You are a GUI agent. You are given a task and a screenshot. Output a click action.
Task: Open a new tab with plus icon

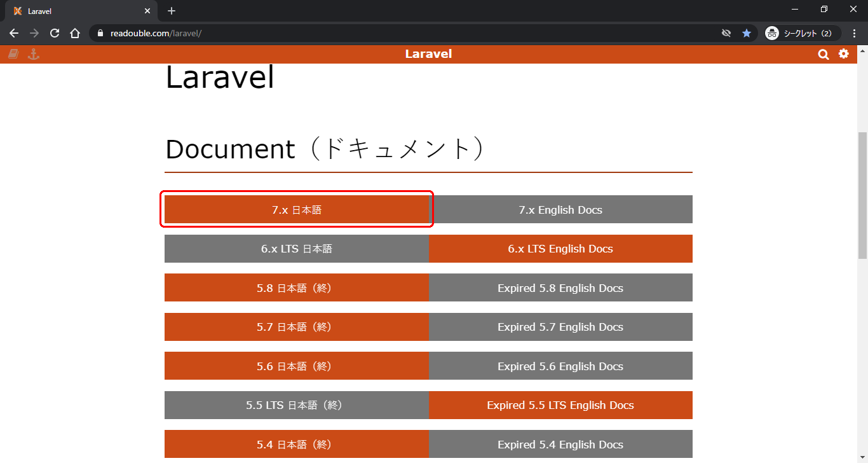172,11
